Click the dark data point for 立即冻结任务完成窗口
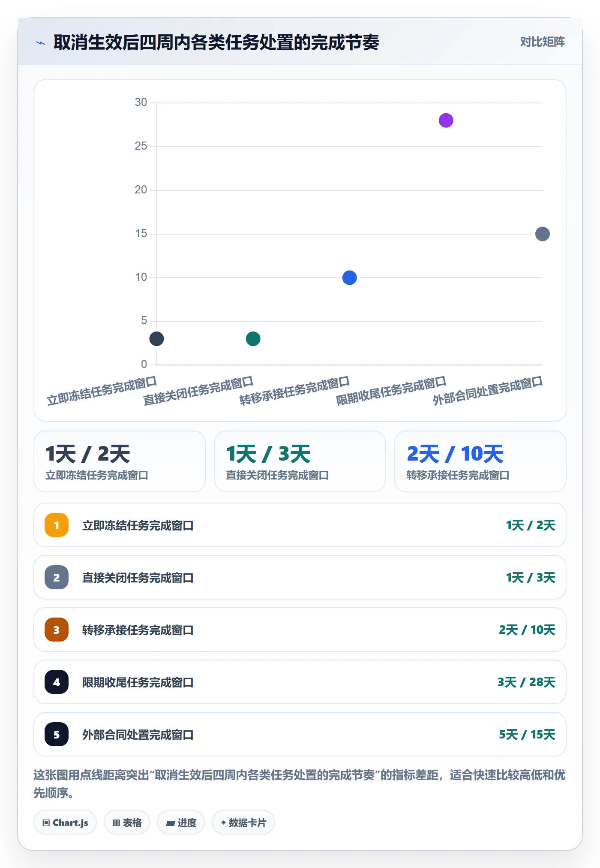Image resolution: width=600 pixels, height=868 pixels. (x=156, y=339)
